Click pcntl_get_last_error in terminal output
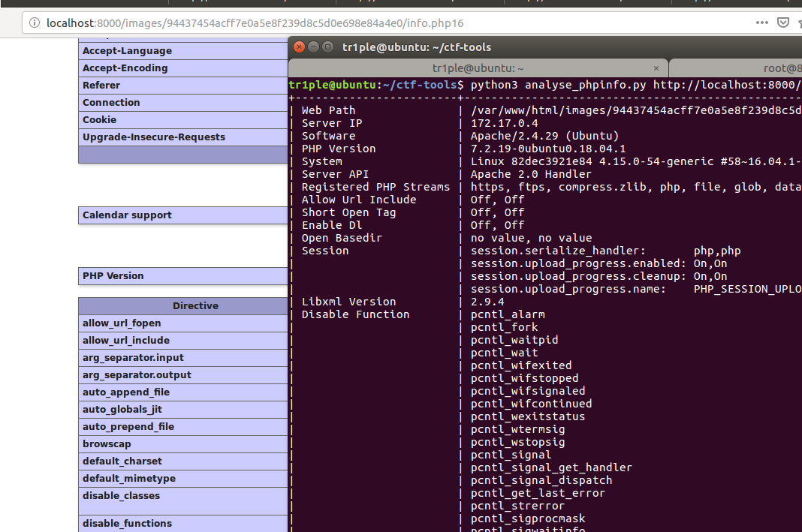802x532 pixels. pyautogui.click(x=538, y=494)
